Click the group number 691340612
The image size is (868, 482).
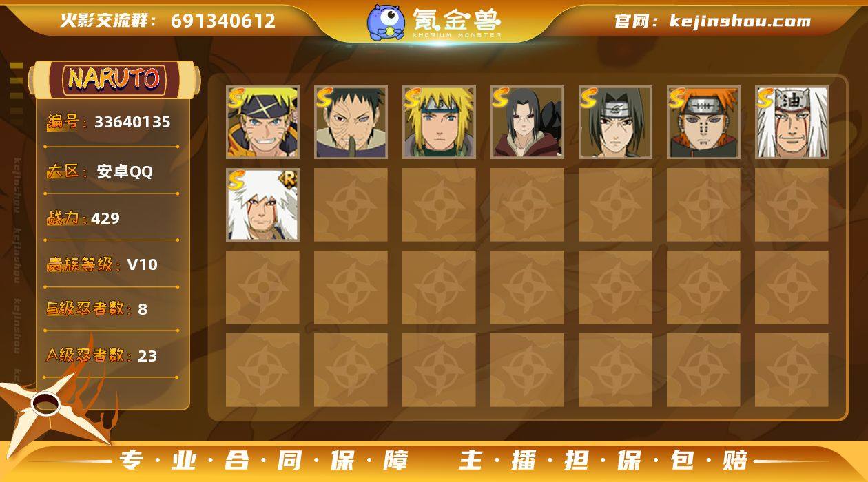223,21
